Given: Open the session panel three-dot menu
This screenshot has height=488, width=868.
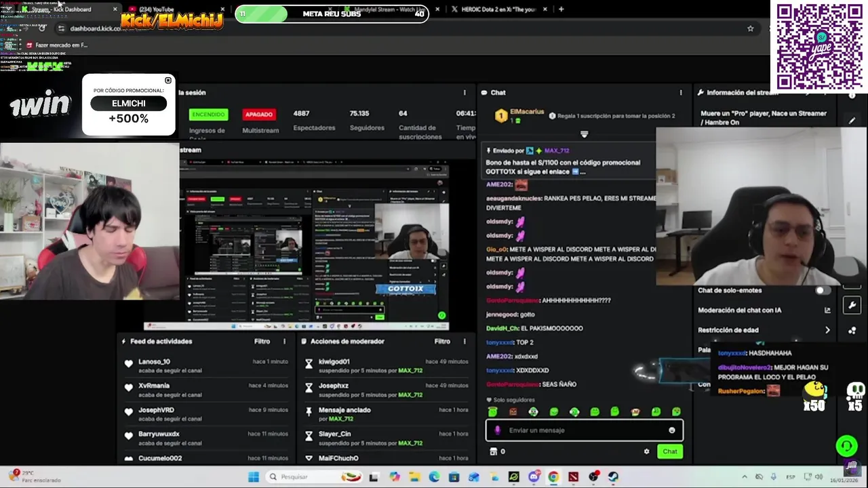Looking at the screenshot, I should coord(465,92).
